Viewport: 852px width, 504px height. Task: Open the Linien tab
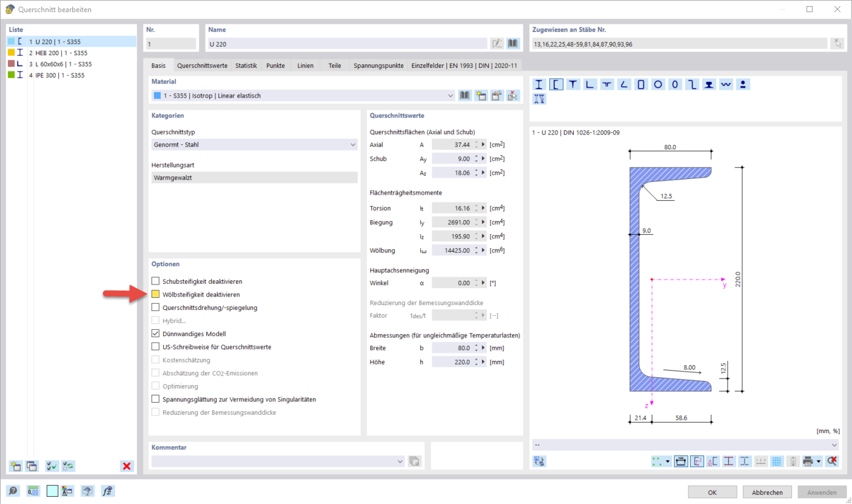coord(306,66)
